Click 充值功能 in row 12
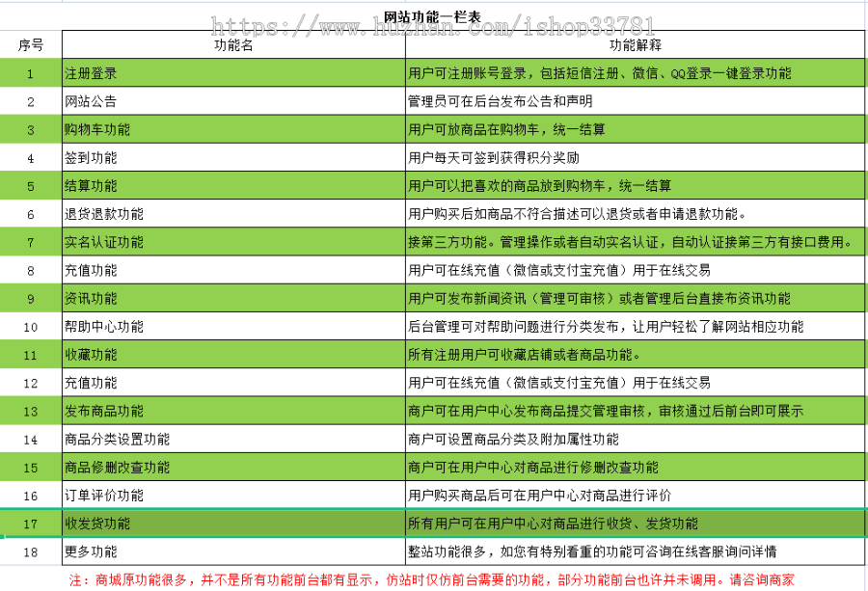The image size is (868, 591). (233, 383)
